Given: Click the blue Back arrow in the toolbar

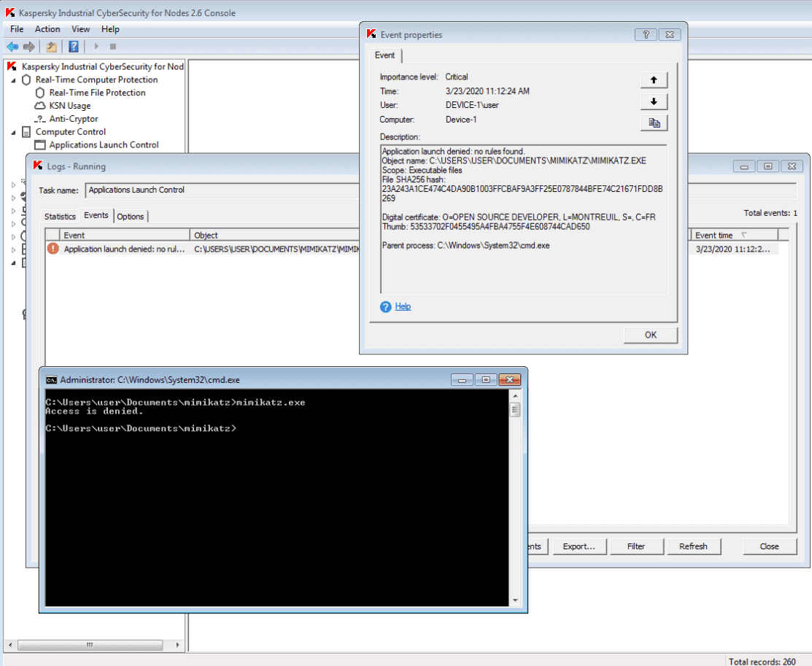Looking at the screenshot, I should point(12,47).
